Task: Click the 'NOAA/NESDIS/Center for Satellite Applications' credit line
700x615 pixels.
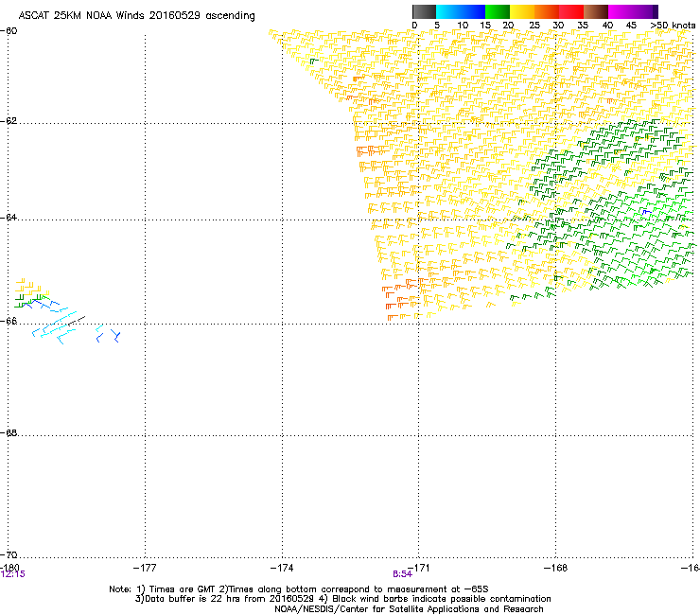Action: pos(409,609)
